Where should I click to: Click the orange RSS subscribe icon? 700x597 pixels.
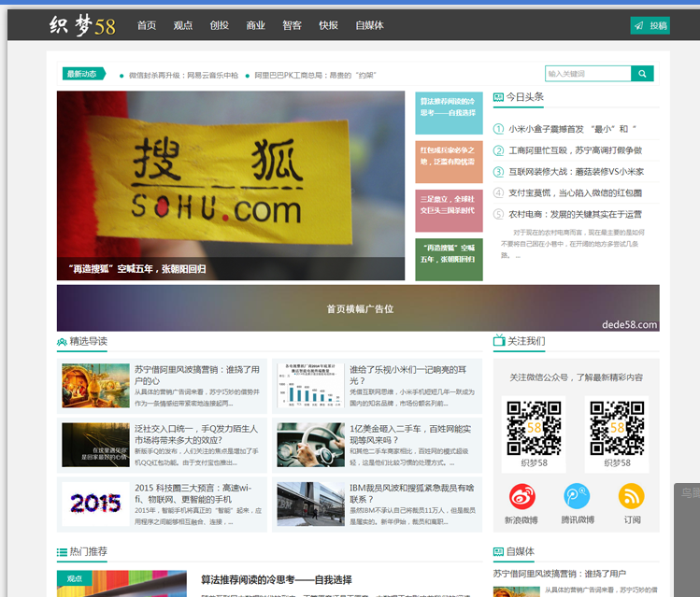pyautogui.click(x=632, y=496)
